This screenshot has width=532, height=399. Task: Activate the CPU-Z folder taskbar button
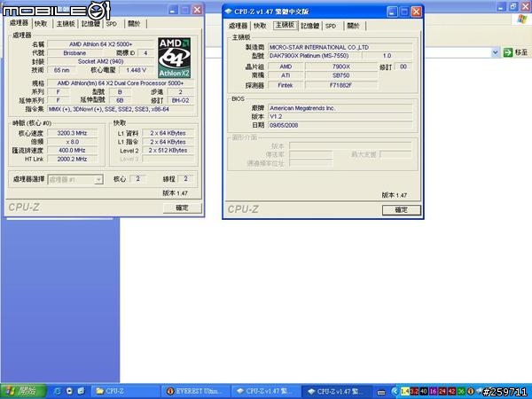[x=125, y=391]
